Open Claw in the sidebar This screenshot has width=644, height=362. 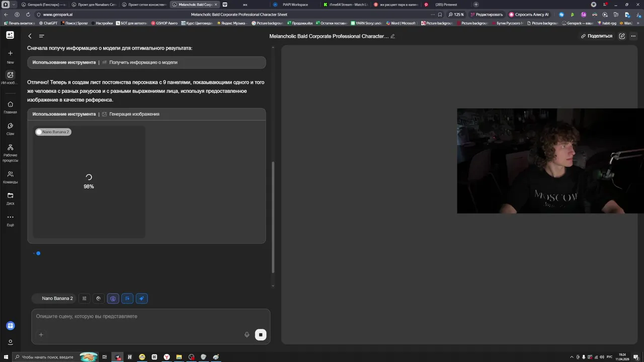[x=10, y=129]
